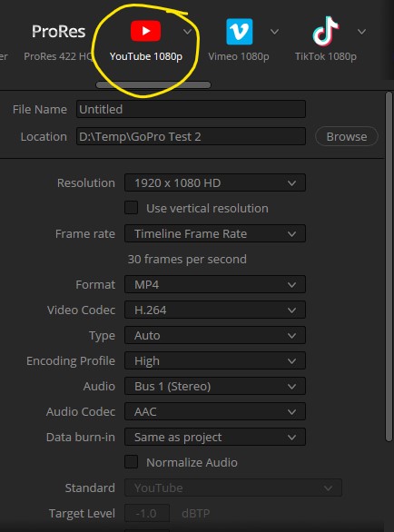Expand the YouTube preset options chevron

[187, 32]
